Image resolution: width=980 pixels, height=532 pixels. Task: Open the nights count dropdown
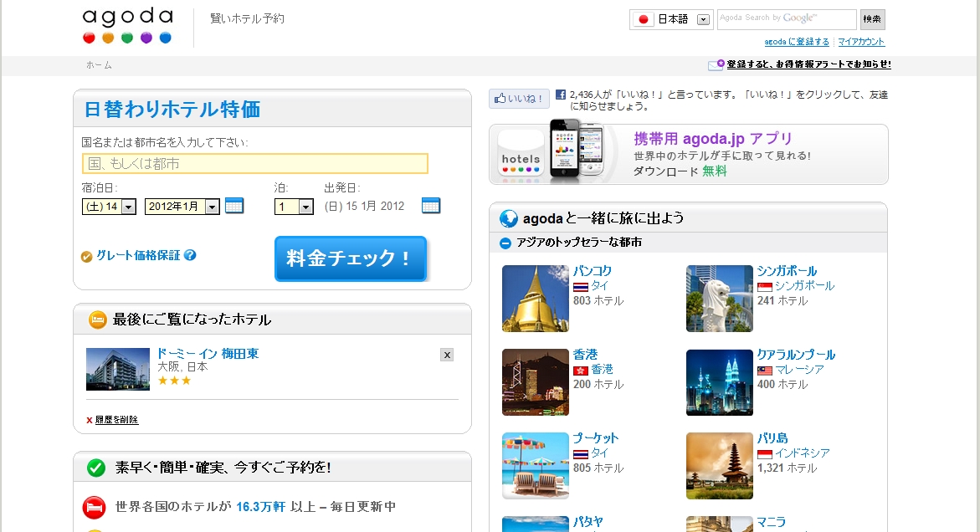pos(294,207)
